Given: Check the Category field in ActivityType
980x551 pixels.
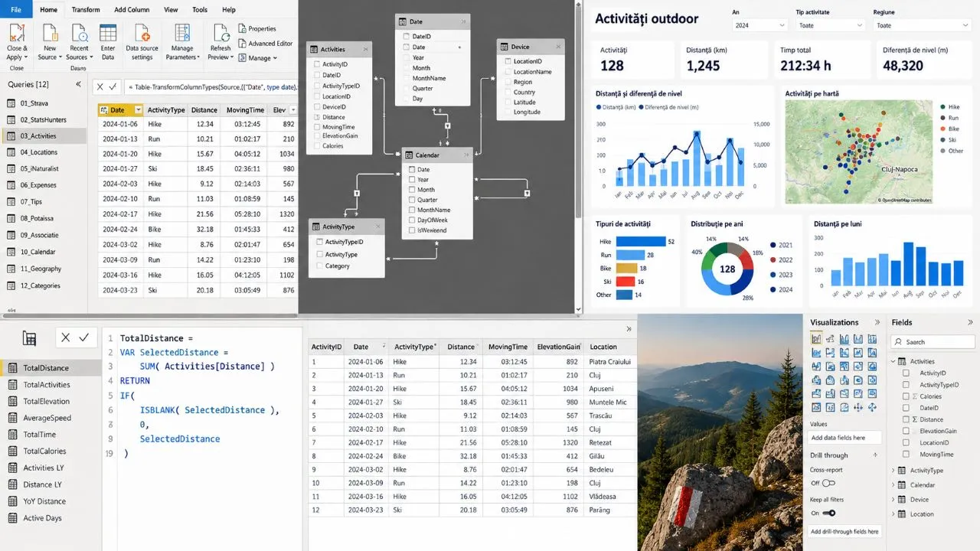Looking at the screenshot, I should pos(319,266).
